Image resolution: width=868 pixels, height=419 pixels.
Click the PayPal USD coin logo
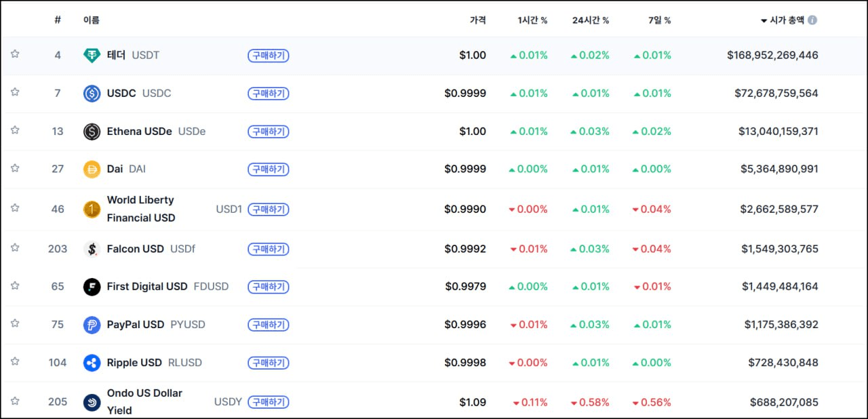[x=92, y=325]
